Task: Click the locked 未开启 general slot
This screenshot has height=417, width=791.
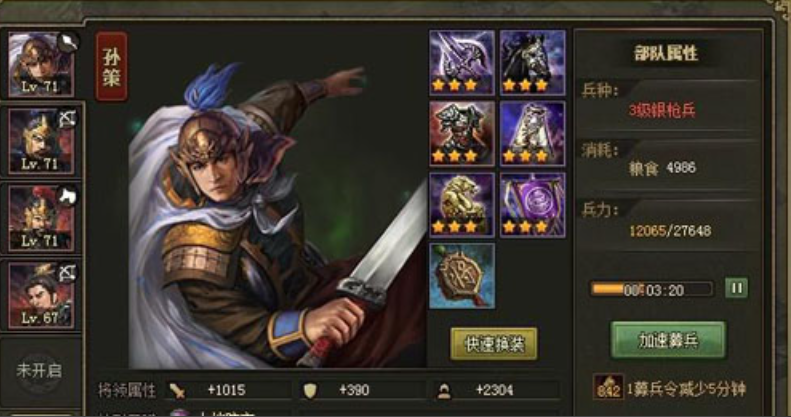Action: 39,372
